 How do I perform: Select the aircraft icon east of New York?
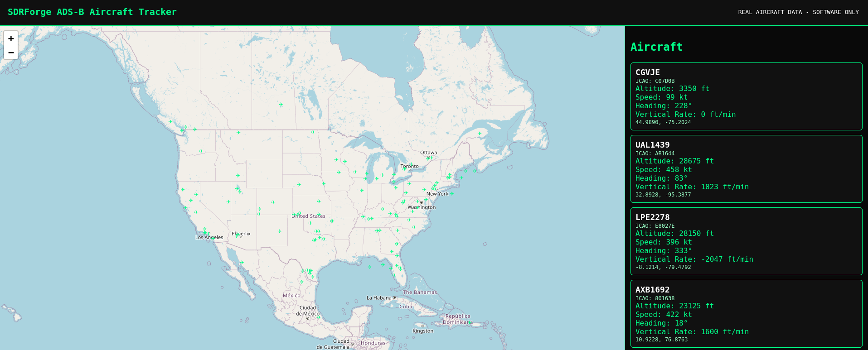[451, 193]
